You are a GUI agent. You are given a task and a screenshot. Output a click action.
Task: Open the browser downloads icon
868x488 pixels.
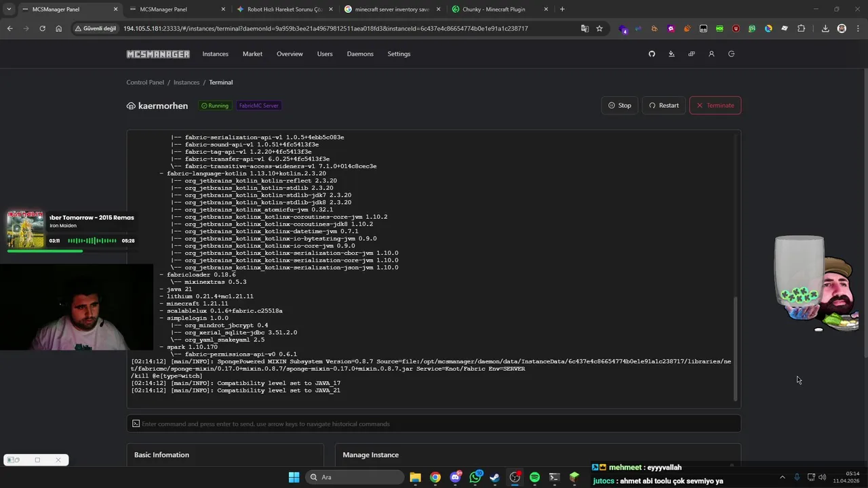(825, 28)
